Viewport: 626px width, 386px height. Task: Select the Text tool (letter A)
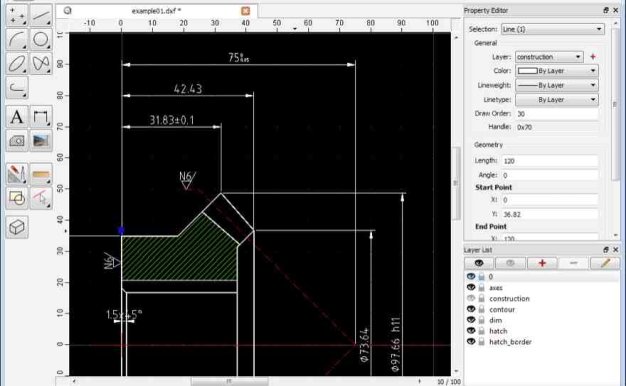point(17,117)
